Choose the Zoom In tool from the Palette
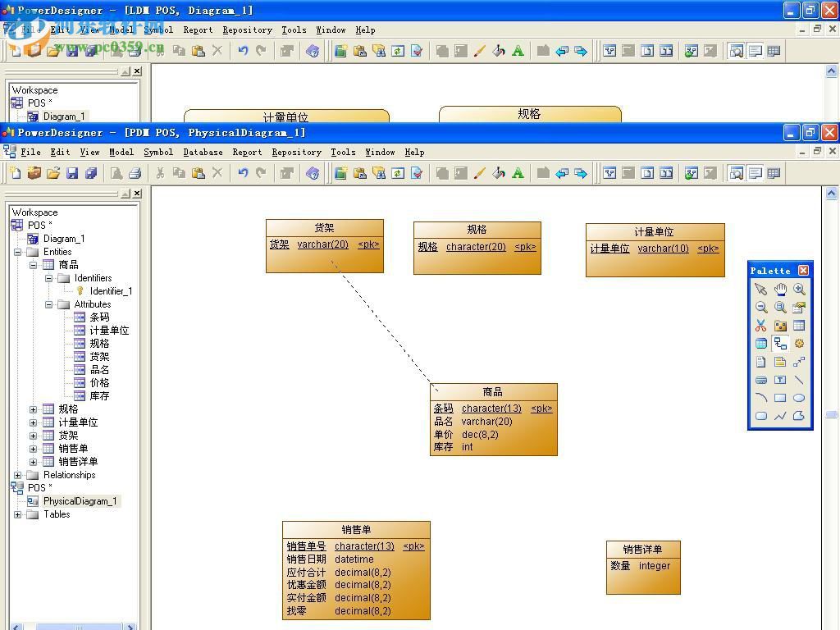This screenshot has width=840, height=630. coord(800,289)
